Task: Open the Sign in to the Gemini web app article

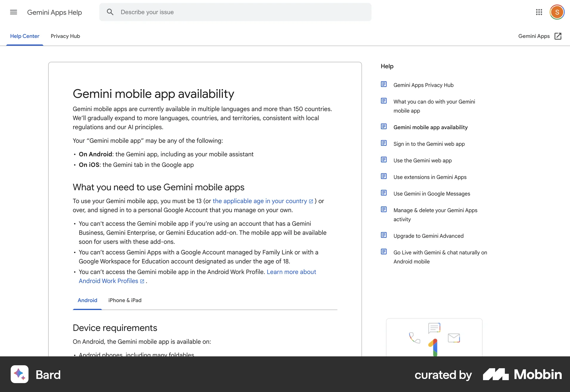Action: point(429,144)
